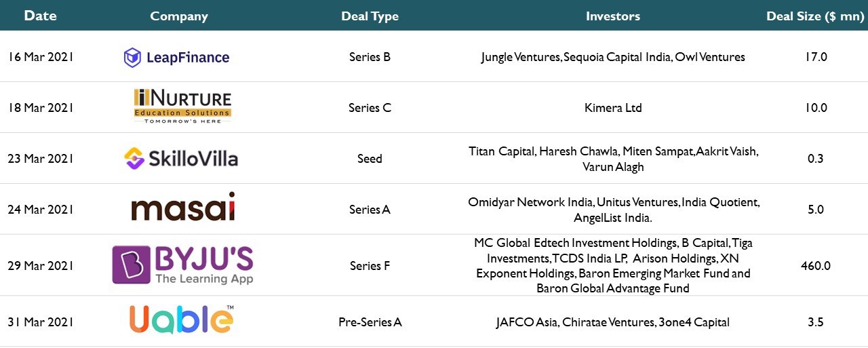
Task: Click the 16 Mar 2021 date cell
Action: click(x=41, y=57)
